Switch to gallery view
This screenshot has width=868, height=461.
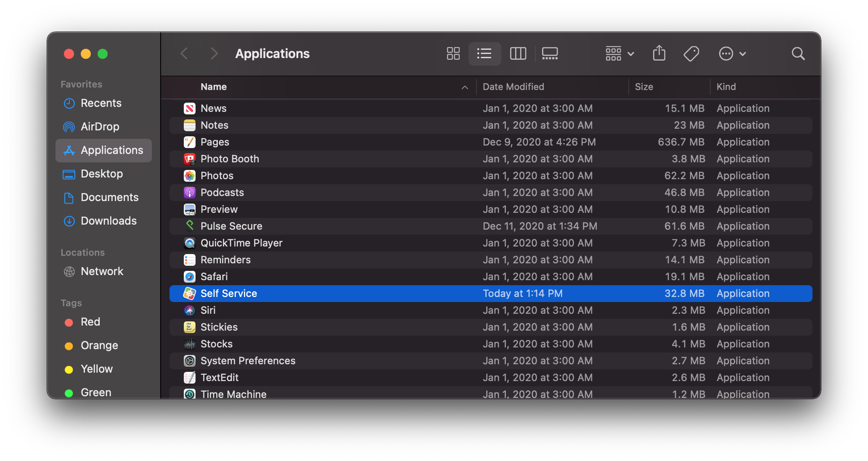[x=550, y=53]
